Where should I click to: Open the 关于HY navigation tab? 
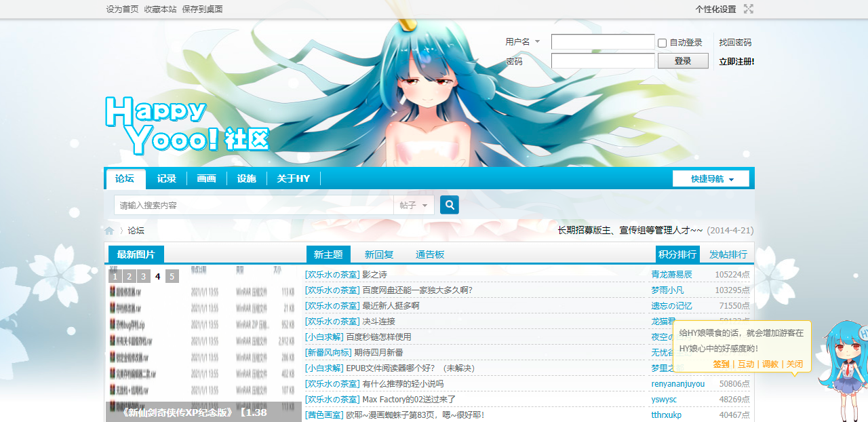294,178
